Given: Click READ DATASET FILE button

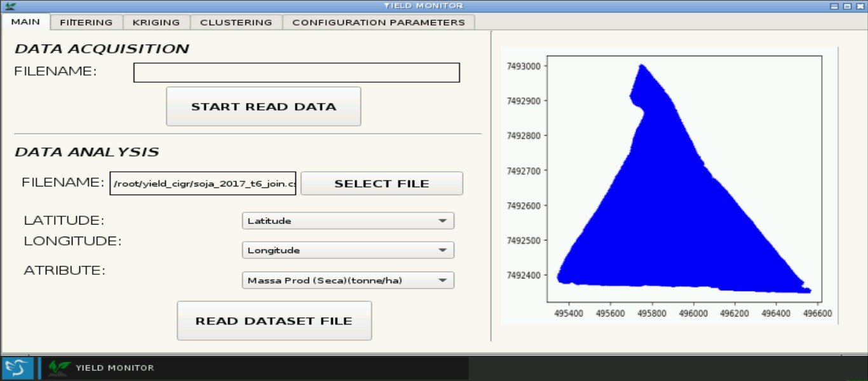Looking at the screenshot, I should [274, 321].
